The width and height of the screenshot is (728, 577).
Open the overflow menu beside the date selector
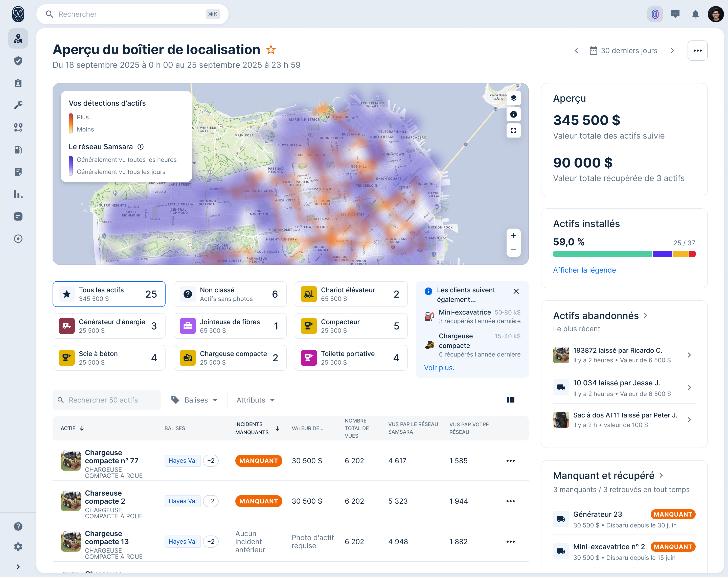click(x=698, y=50)
